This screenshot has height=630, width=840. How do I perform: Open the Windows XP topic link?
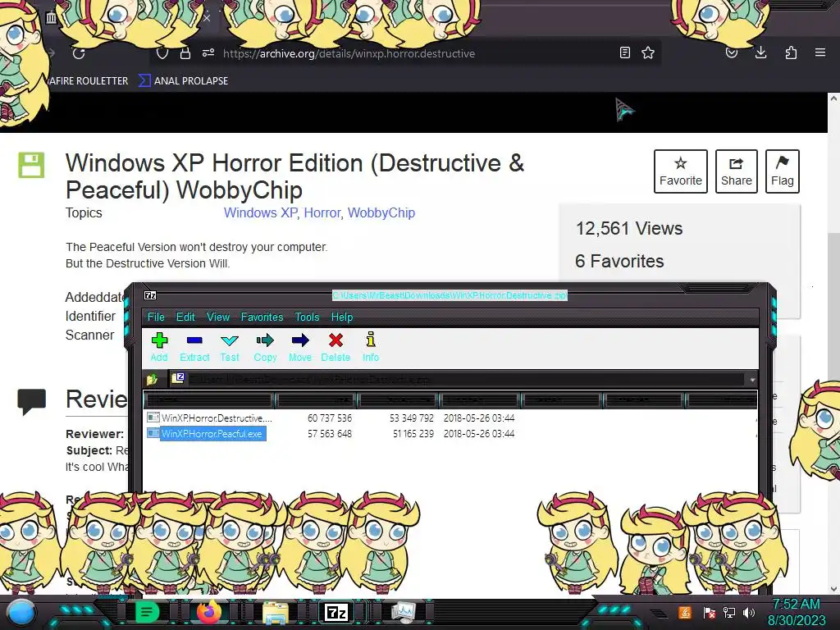pyautogui.click(x=260, y=212)
